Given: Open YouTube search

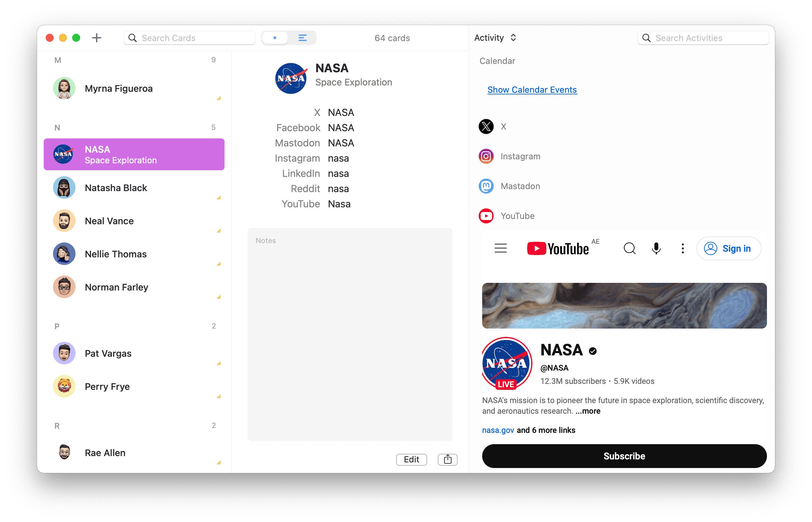Looking at the screenshot, I should point(630,248).
